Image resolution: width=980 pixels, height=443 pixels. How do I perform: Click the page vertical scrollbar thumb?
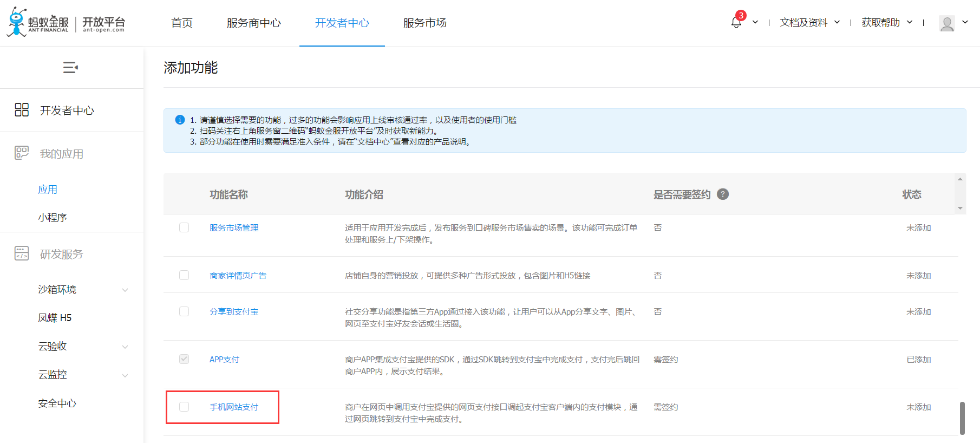click(x=962, y=418)
